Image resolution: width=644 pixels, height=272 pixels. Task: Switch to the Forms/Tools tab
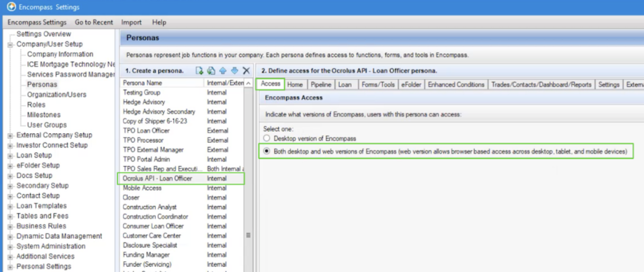[x=378, y=85]
